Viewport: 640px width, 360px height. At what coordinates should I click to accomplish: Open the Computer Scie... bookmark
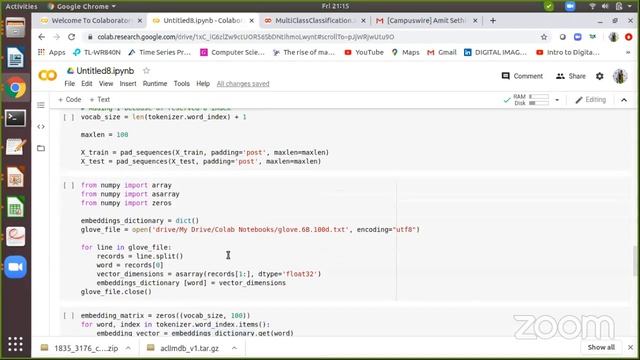click(x=232, y=52)
